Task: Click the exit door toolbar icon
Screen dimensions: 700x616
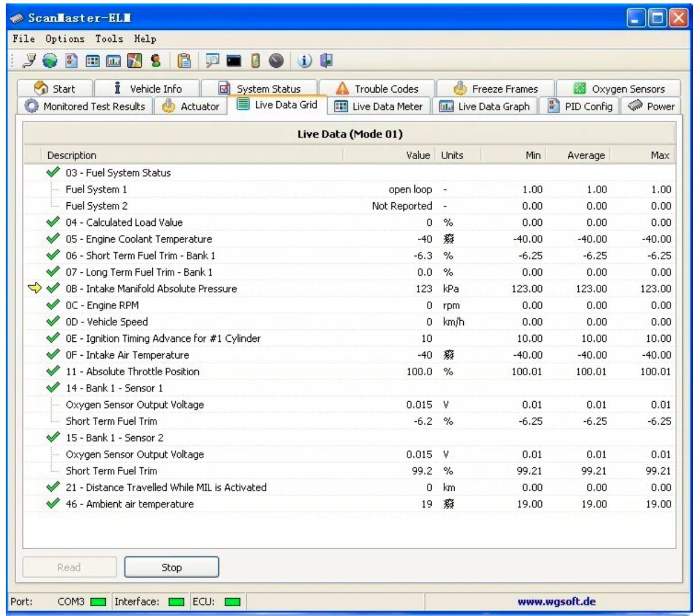Action: [326, 60]
